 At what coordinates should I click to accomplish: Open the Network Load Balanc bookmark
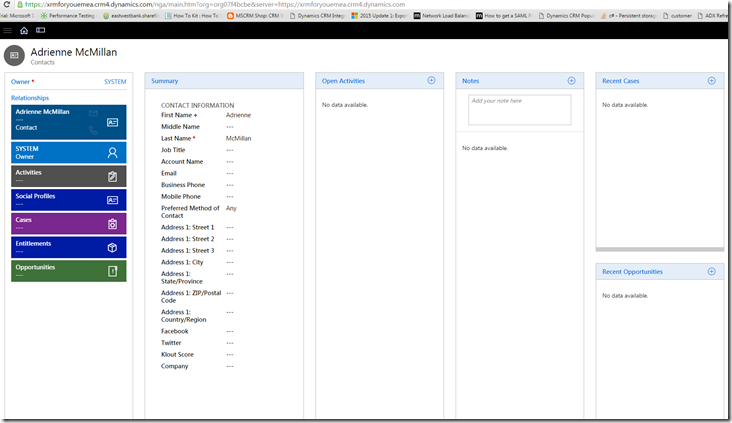441,16
